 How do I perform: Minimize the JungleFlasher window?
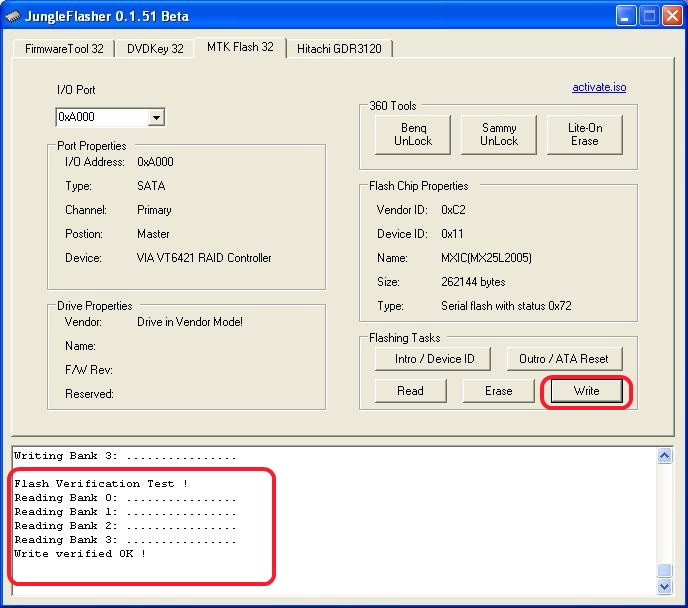click(626, 17)
